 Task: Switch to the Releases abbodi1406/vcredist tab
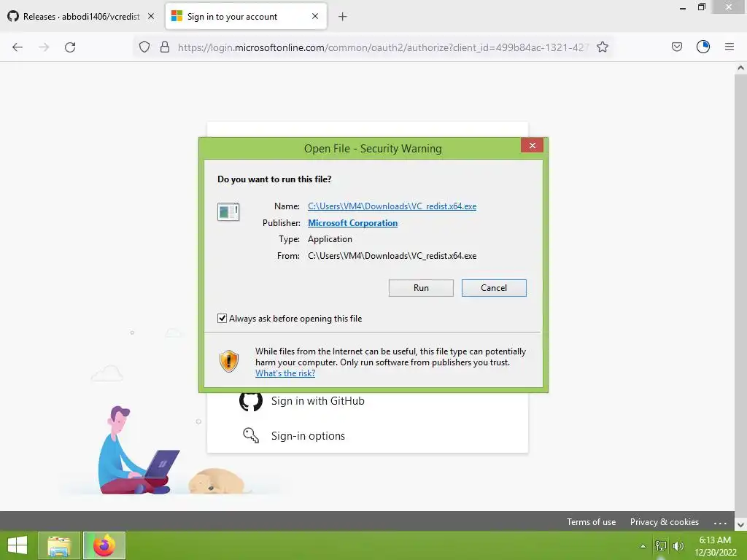[81, 17]
